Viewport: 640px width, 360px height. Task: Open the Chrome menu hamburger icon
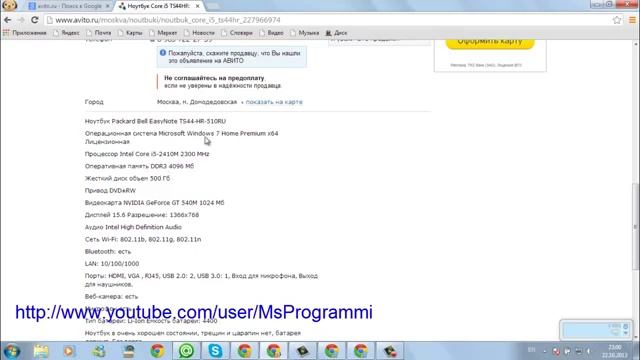point(632,20)
